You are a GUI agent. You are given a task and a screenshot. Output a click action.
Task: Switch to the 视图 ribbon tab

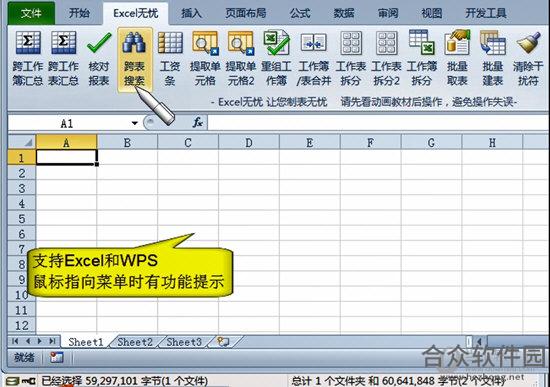click(432, 13)
